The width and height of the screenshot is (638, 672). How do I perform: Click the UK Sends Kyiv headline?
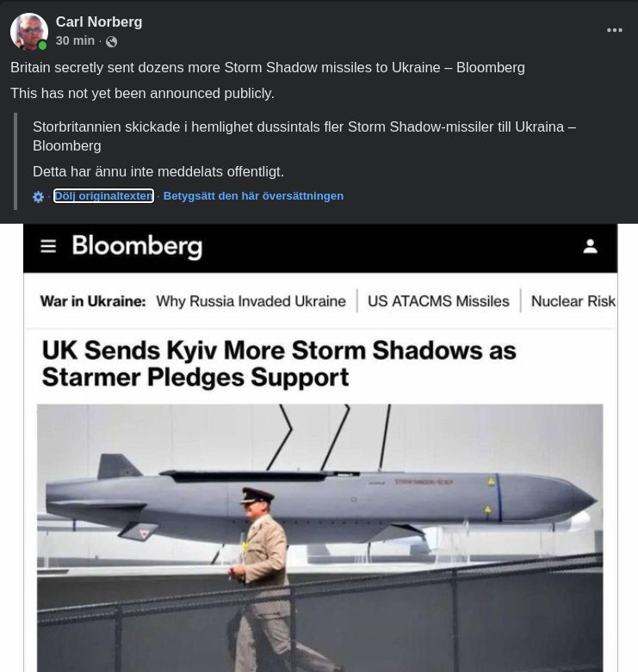[278, 363]
